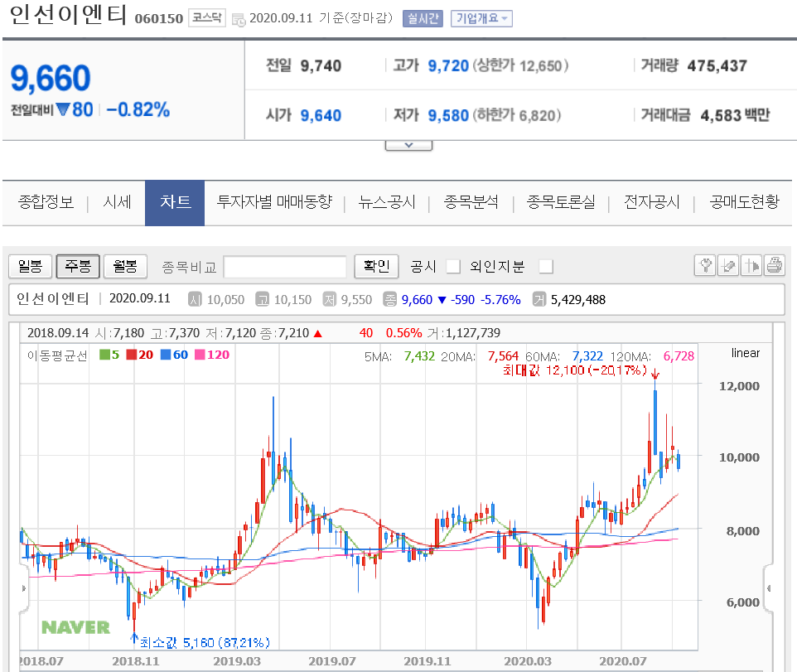
Task: Tick the 외인지분 checkbox
Action: click(x=546, y=266)
